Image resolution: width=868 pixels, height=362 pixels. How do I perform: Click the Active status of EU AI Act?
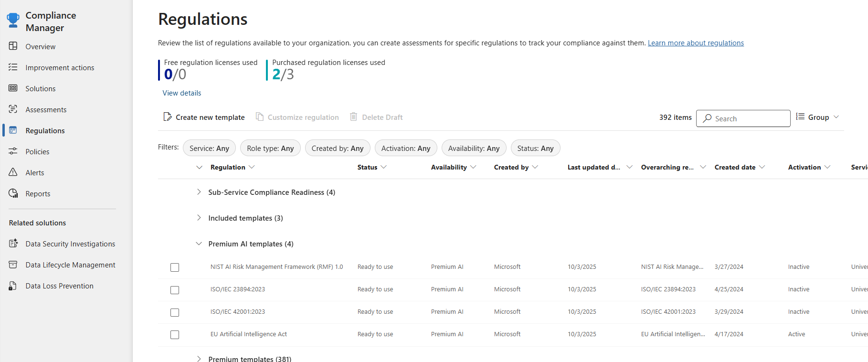(796, 334)
